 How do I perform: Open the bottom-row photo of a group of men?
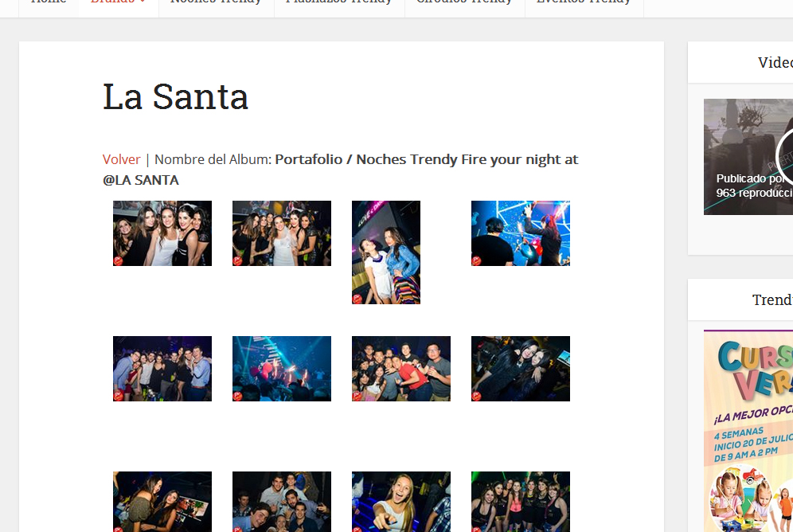click(x=282, y=502)
